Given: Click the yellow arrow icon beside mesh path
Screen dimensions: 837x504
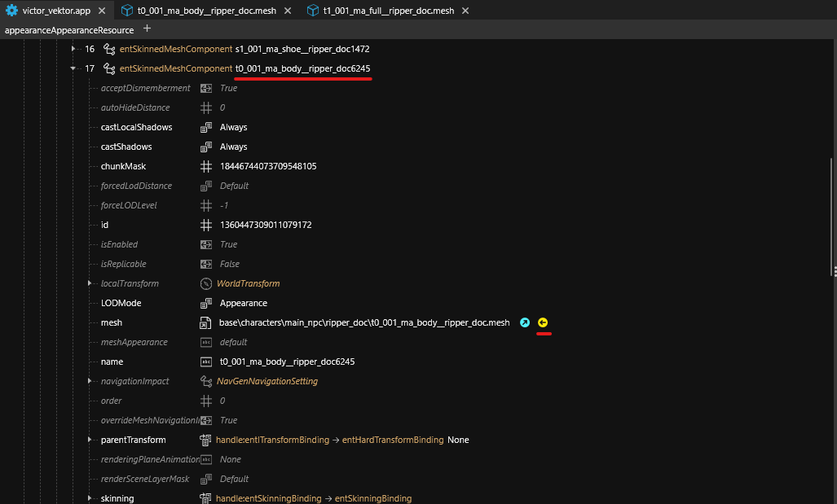Looking at the screenshot, I should [543, 322].
